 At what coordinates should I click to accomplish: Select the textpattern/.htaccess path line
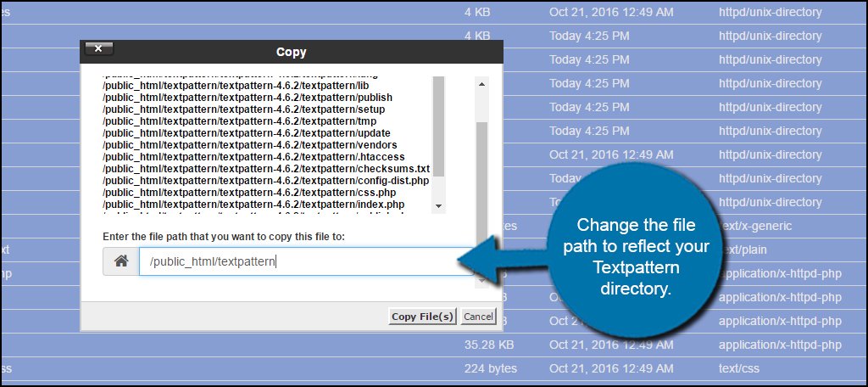253,157
